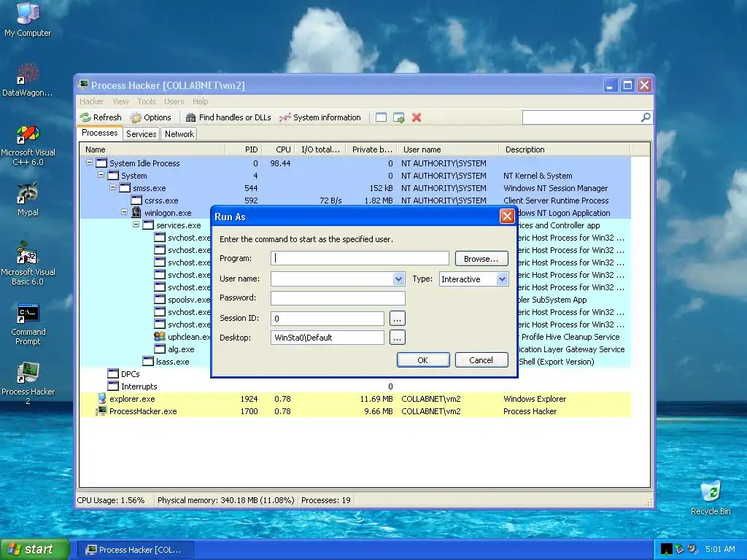
Task: Select the explorer.exe process icon
Action: coord(101,399)
